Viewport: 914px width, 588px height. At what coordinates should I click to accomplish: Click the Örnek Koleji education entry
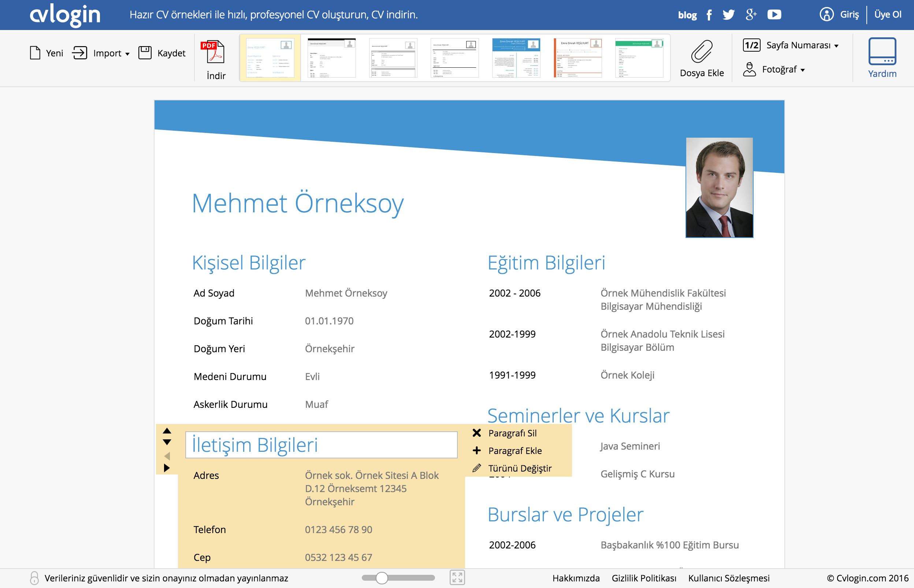point(627,375)
